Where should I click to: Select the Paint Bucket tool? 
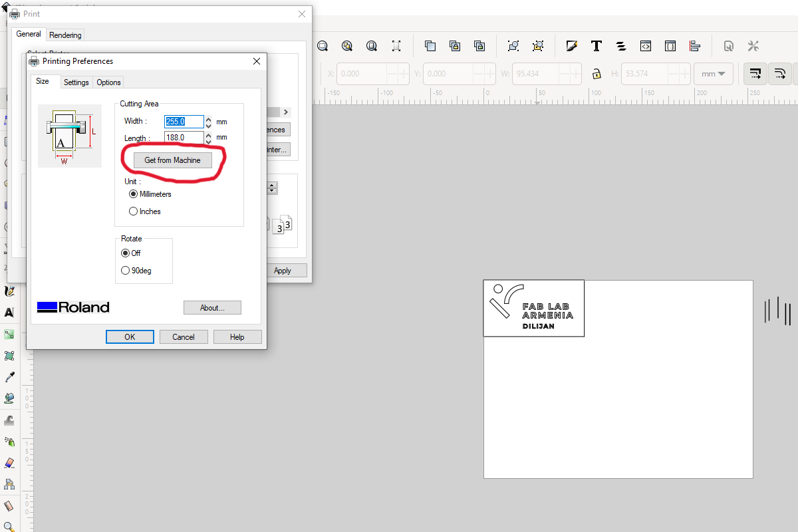coord(9,398)
